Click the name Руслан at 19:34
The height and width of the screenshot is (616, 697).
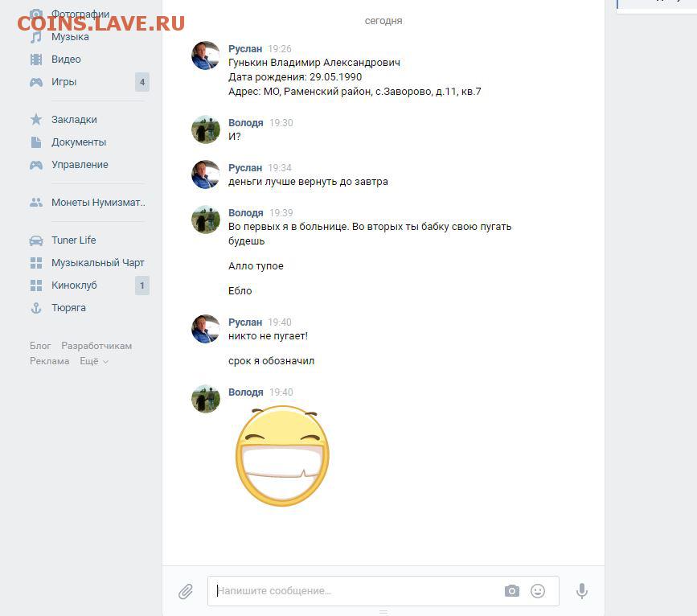245,168
